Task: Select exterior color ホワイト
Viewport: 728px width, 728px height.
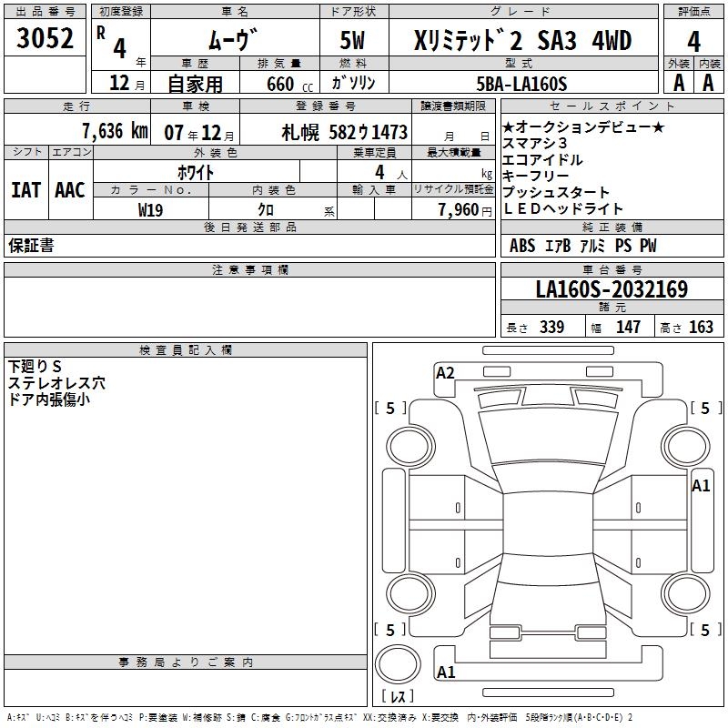Action: [196, 173]
